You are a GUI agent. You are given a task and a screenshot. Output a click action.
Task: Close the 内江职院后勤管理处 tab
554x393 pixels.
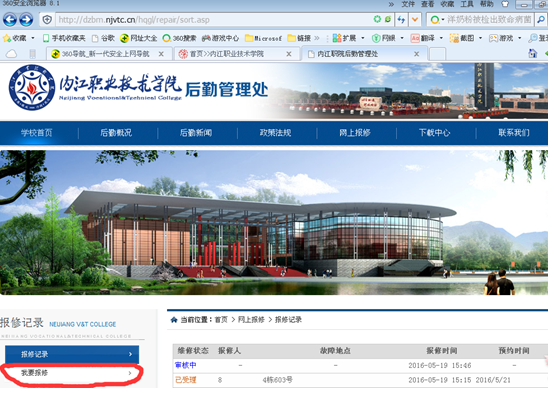417,54
